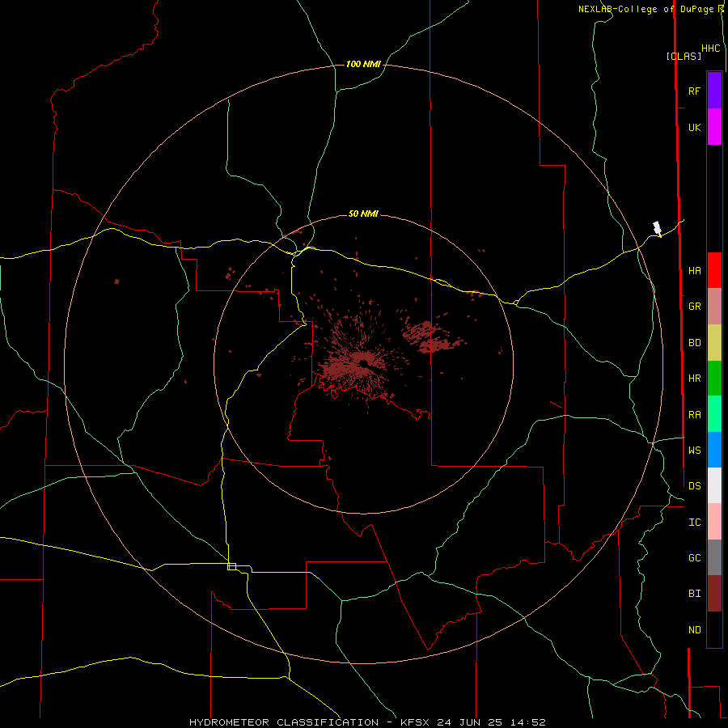Screen dimensions: 728x728
Task: Click the DS legend label
Action: click(x=694, y=486)
